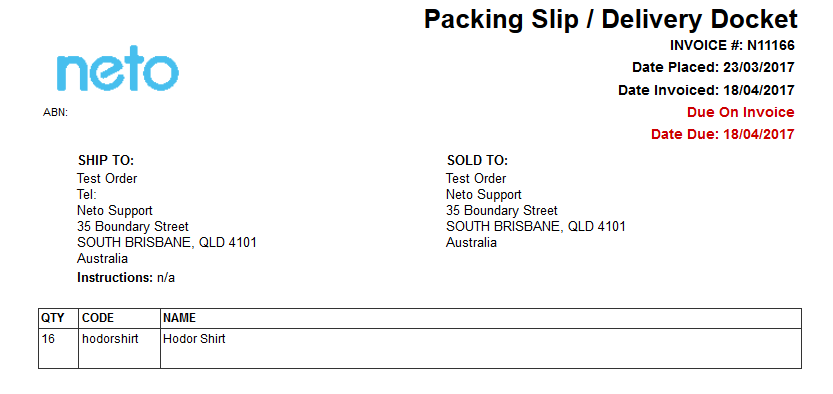Click the SOLD TO heading

(x=477, y=160)
